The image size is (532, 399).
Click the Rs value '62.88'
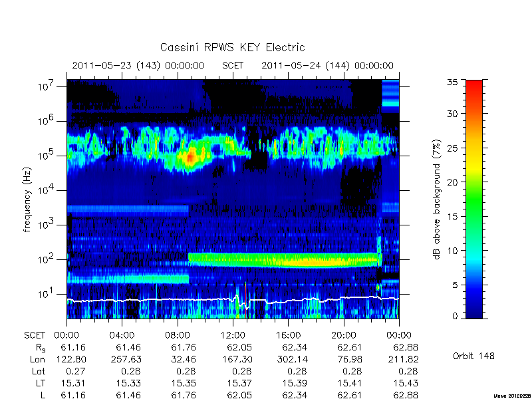(406, 347)
